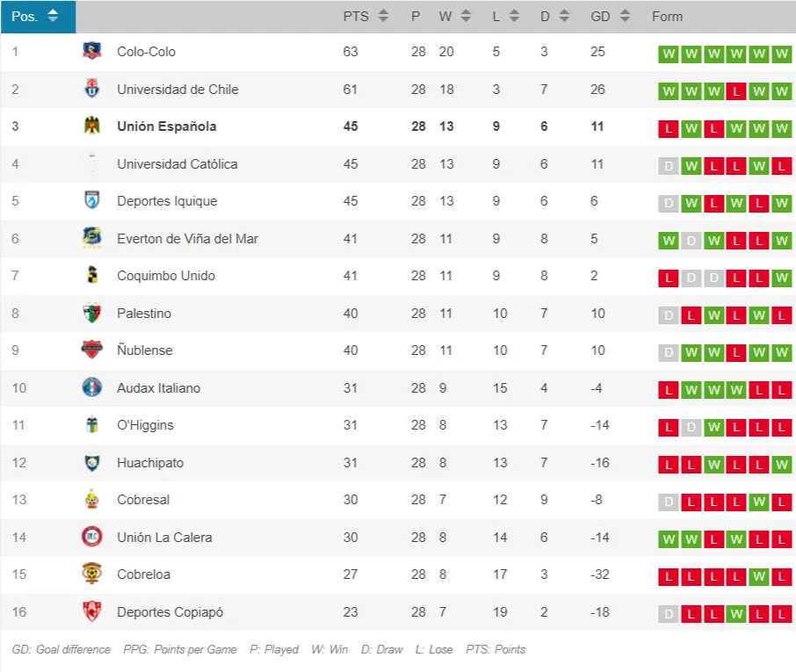The height and width of the screenshot is (672, 796).
Task: Open the Coquimbo Unido team link
Action: [x=166, y=276]
